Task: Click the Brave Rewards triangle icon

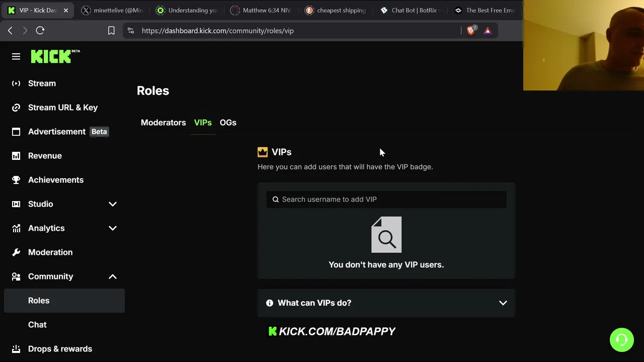Action: click(488, 31)
